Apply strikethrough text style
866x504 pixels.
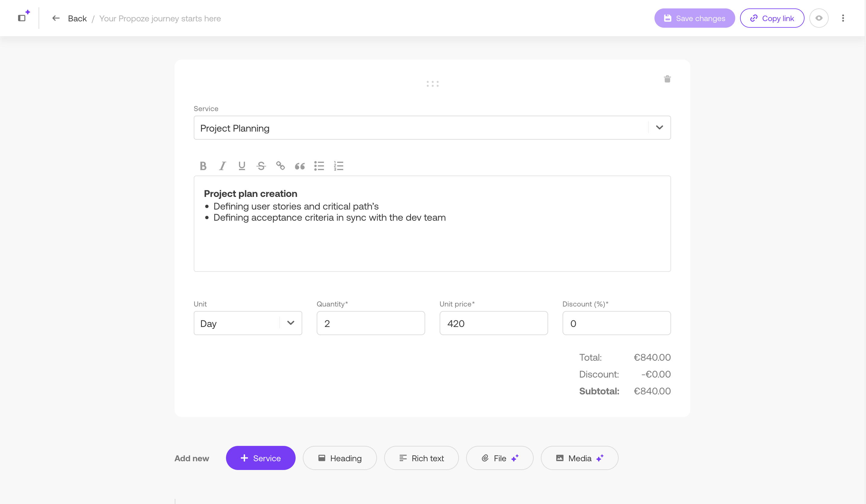click(261, 166)
